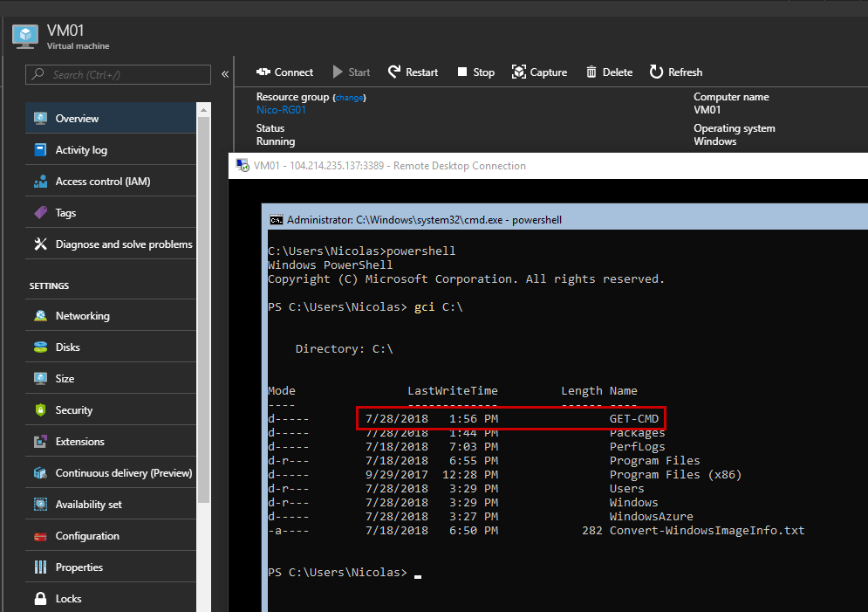Image resolution: width=868 pixels, height=612 pixels.
Task: Click the Tags purple tag icon
Action: point(40,213)
